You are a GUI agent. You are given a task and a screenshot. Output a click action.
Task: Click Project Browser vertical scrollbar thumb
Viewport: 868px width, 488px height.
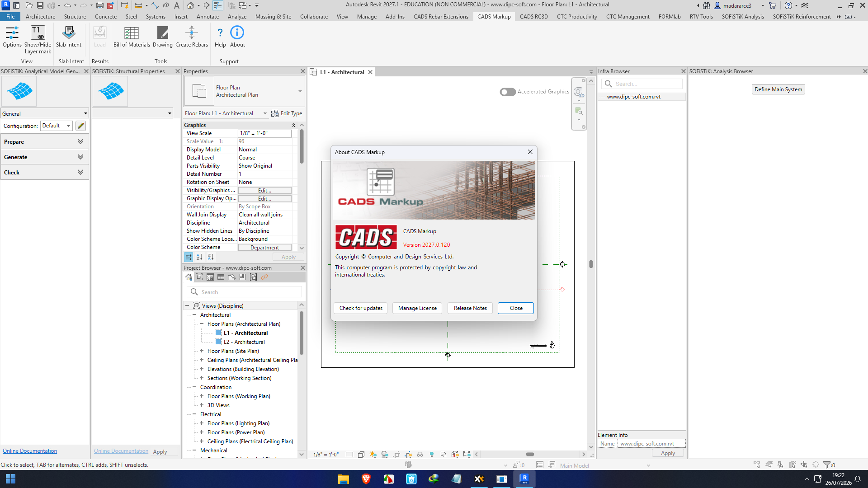(302, 333)
